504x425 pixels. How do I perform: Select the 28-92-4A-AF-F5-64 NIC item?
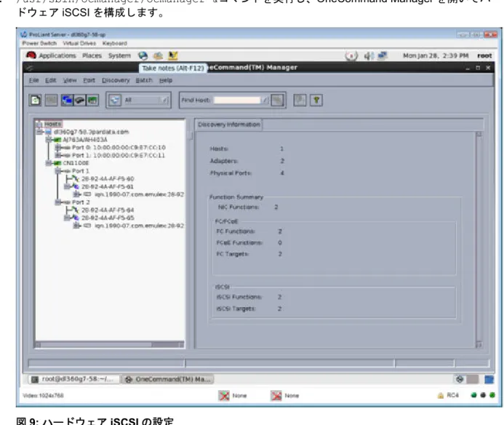pos(108,210)
